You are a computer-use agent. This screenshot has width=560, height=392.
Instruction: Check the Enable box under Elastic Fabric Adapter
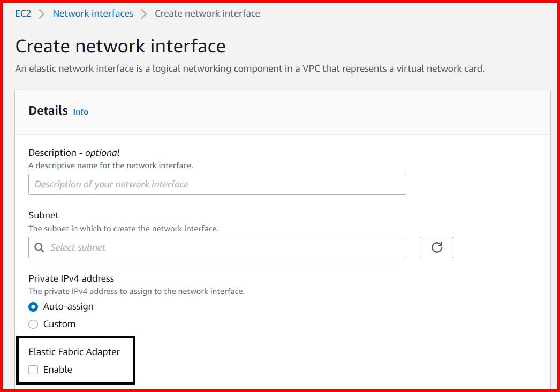[33, 369]
